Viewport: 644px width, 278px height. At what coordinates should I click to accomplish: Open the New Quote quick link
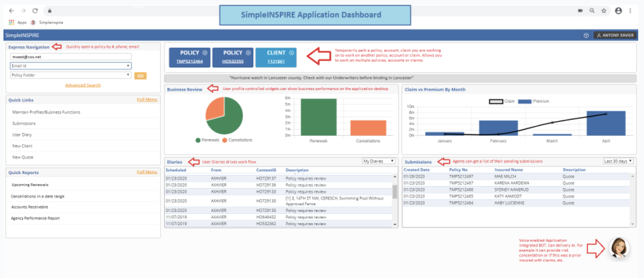tap(23, 157)
